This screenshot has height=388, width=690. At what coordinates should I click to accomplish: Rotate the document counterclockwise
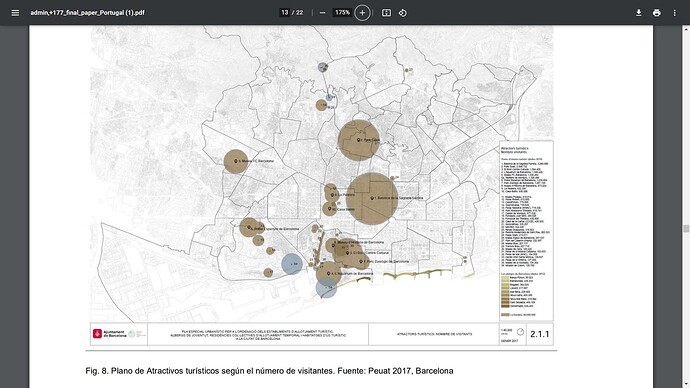coord(403,13)
